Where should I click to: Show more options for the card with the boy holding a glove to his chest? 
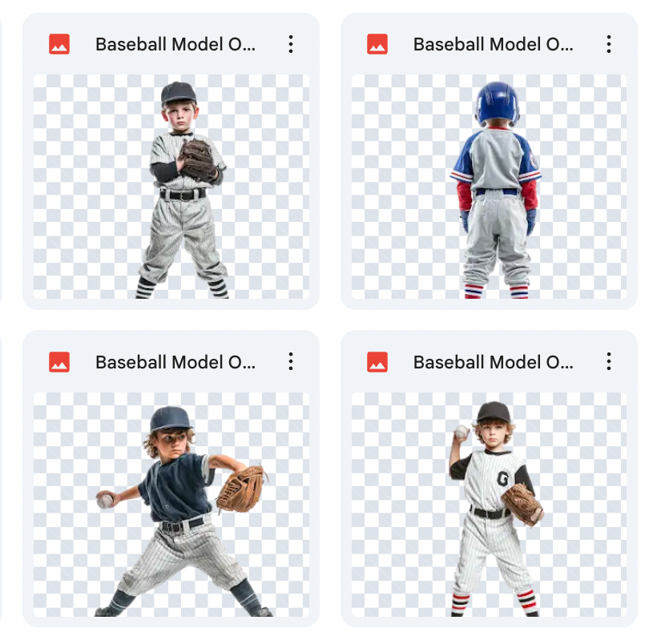tap(291, 44)
